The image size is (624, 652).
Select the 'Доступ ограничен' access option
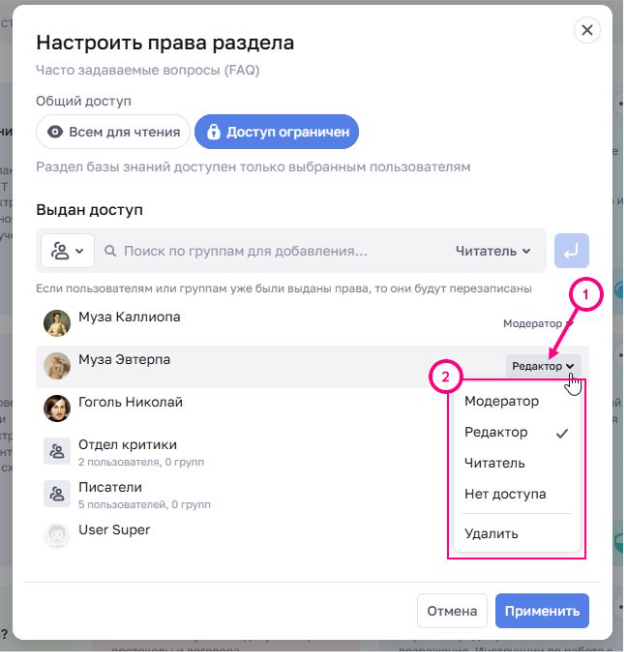(x=276, y=132)
